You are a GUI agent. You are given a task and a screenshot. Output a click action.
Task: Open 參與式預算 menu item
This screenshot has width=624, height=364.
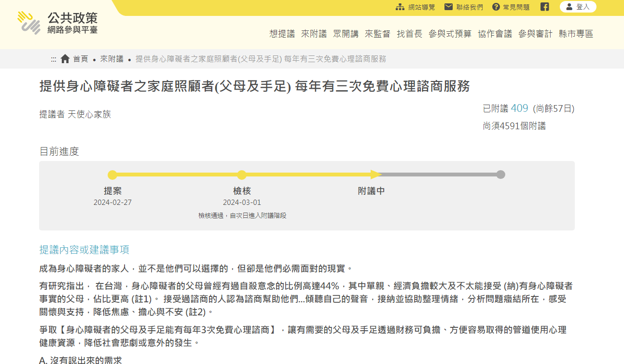(x=450, y=34)
